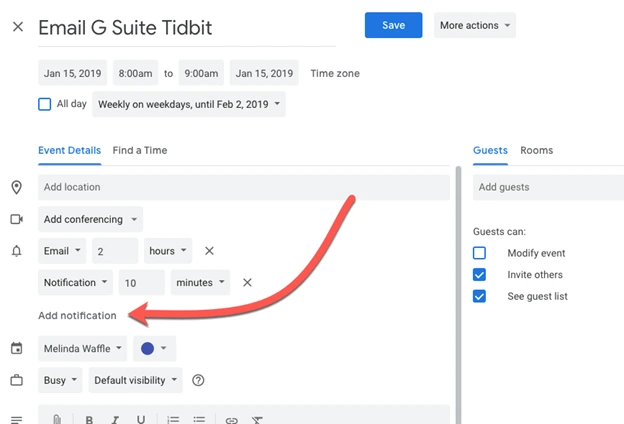Uncheck the See guest list permission
This screenshot has width=624, height=424.
(x=479, y=296)
